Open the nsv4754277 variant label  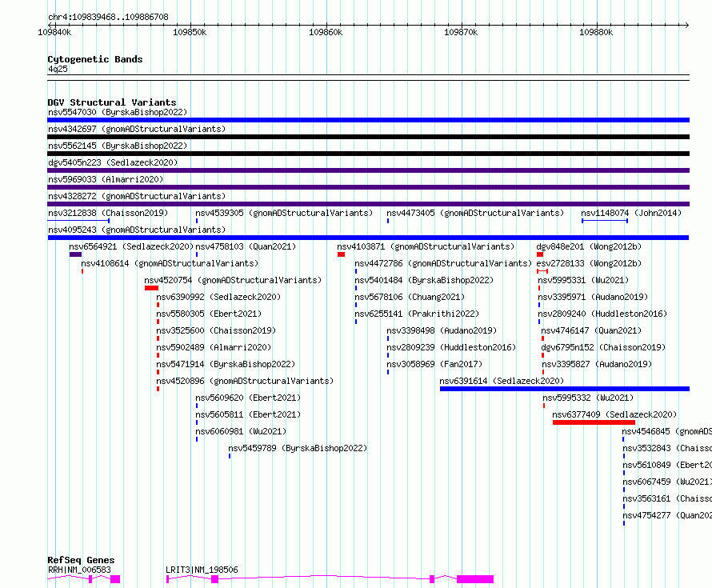[x=666, y=515]
